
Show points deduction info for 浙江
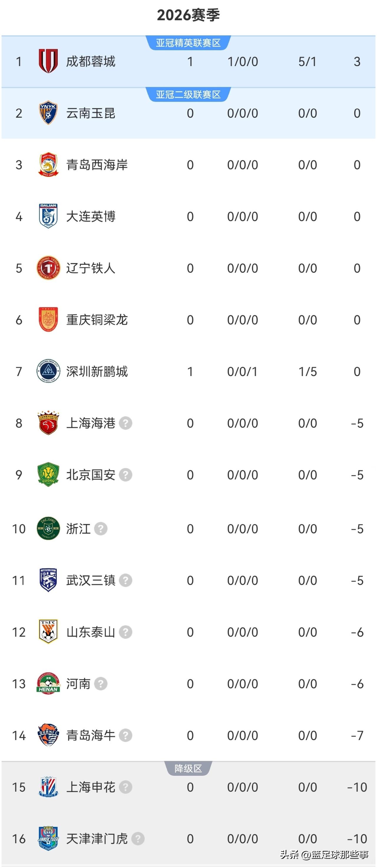click(101, 529)
